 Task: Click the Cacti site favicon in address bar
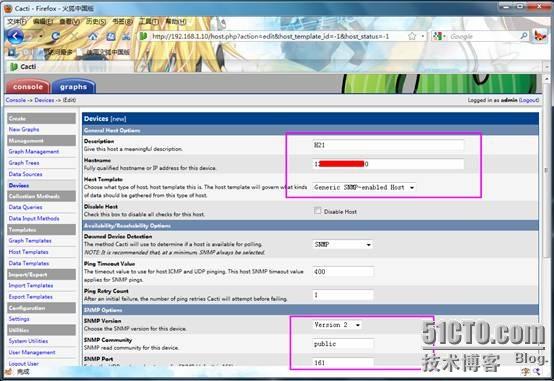pyautogui.click(x=143, y=36)
